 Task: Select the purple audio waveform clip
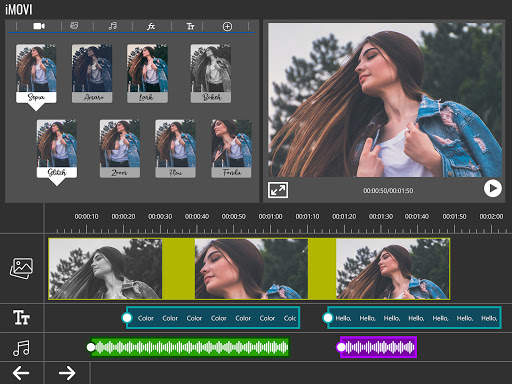tap(378, 347)
